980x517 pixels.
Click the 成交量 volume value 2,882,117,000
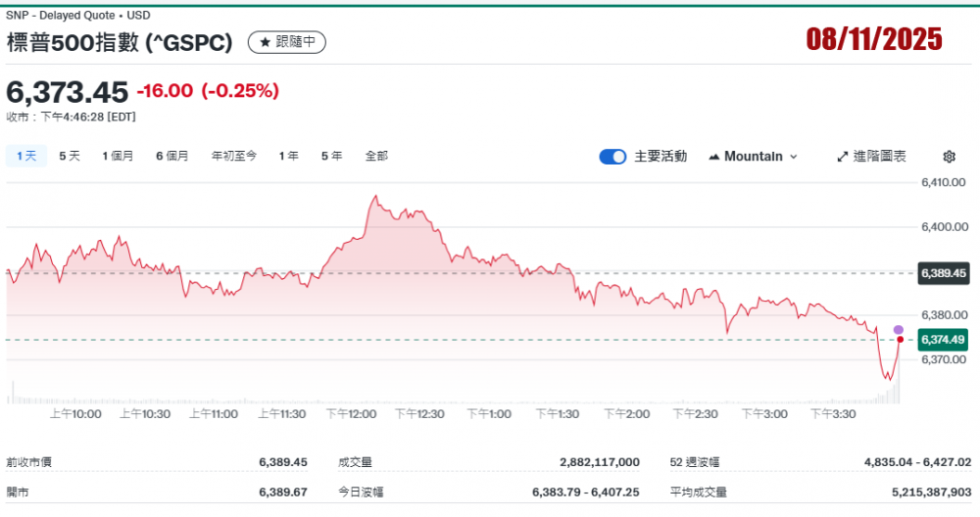tap(599, 462)
